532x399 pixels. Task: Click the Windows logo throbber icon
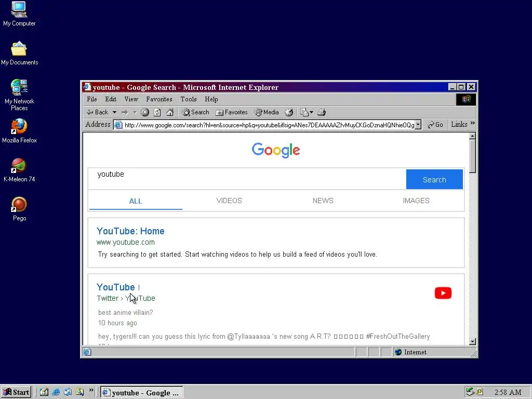[466, 99]
